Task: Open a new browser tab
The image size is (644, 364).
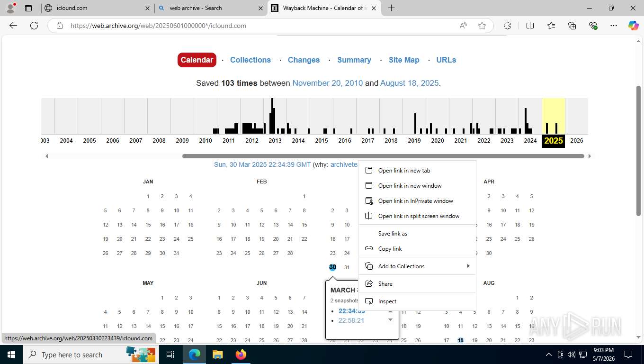Action: coord(391,8)
